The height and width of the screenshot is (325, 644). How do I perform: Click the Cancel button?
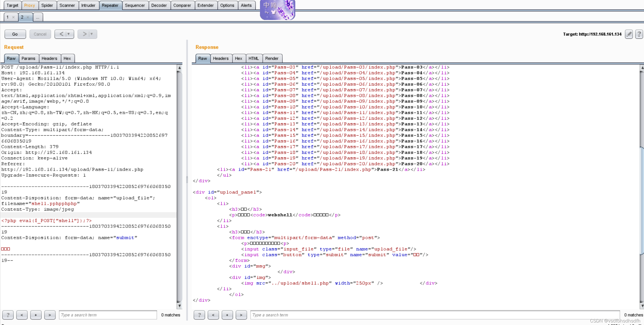click(x=40, y=34)
